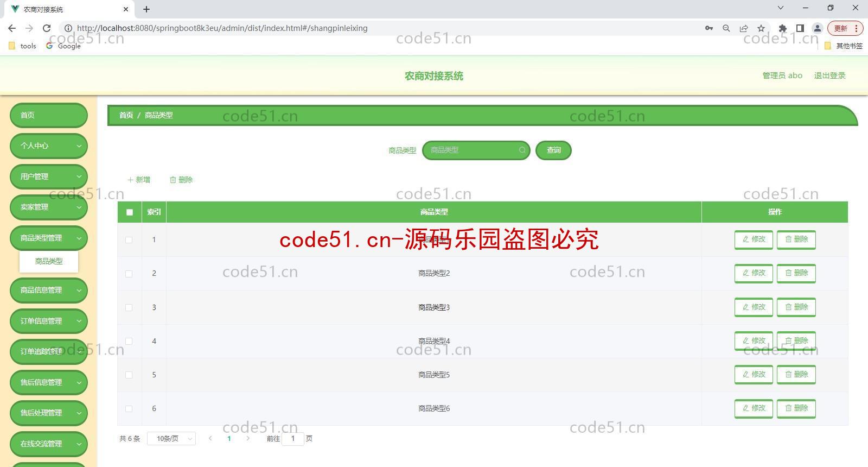Open browser extensions puzzle icon

click(782, 28)
